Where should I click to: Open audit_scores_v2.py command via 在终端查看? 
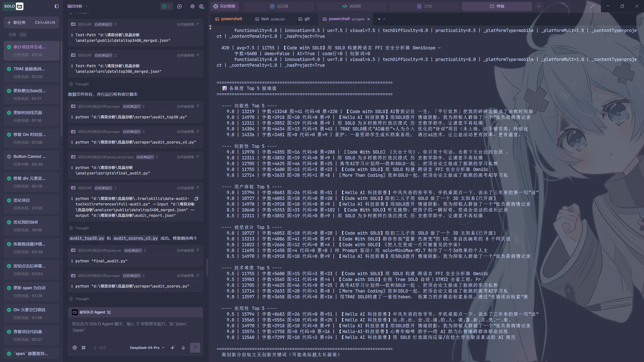[x=188, y=132]
